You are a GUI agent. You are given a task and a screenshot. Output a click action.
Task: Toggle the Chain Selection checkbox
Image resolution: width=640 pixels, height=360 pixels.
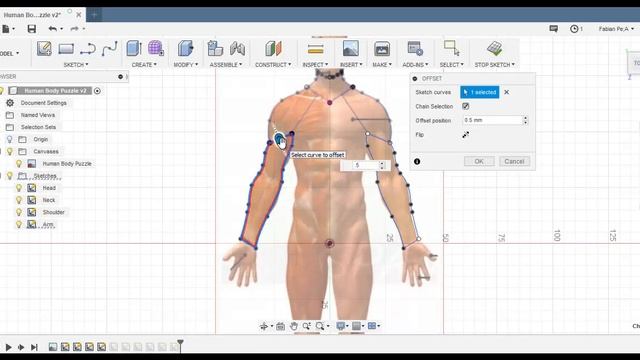[465, 106]
